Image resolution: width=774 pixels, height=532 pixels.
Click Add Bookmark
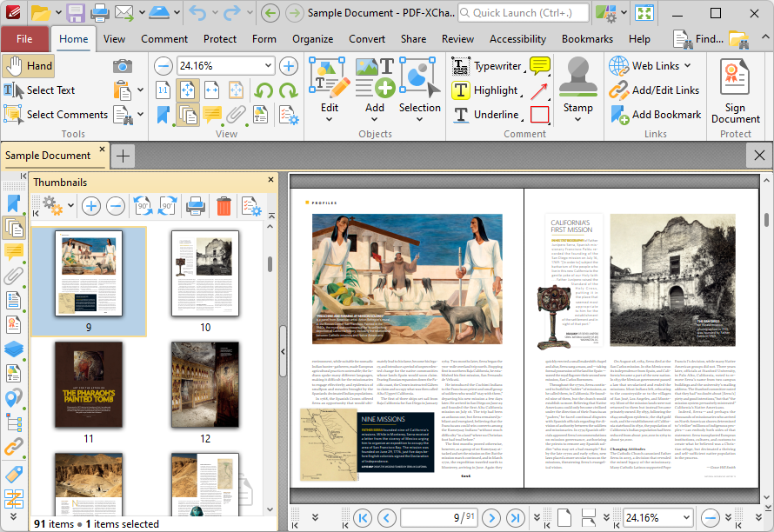pyautogui.click(x=655, y=115)
